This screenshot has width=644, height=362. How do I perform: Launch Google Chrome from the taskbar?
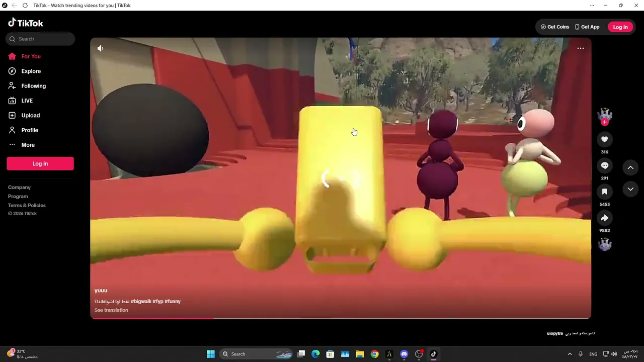374,354
